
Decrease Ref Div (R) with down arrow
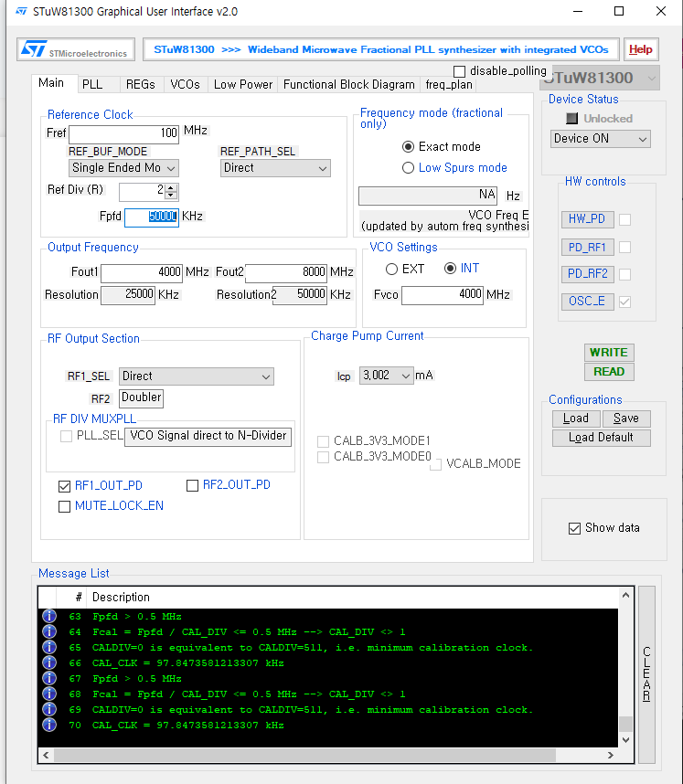click(x=171, y=195)
